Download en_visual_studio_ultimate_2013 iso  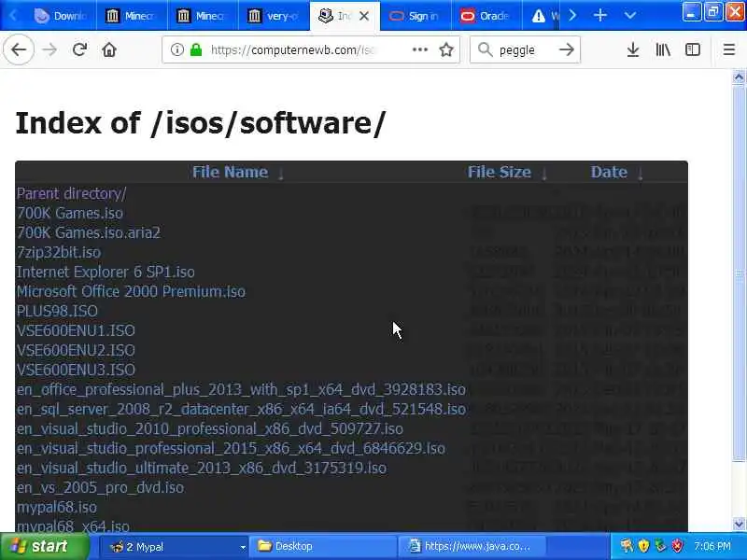[x=201, y=468]
